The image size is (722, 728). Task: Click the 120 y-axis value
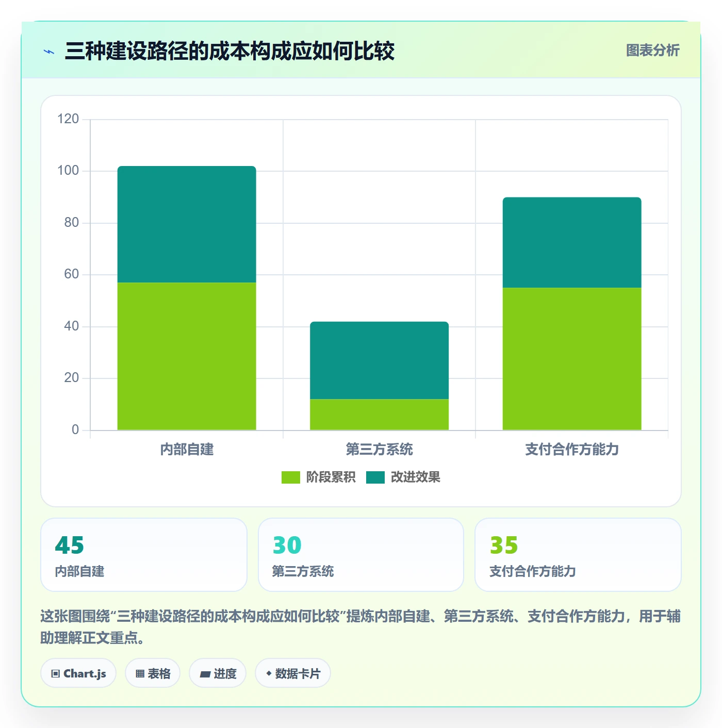(x=68, y=119)
